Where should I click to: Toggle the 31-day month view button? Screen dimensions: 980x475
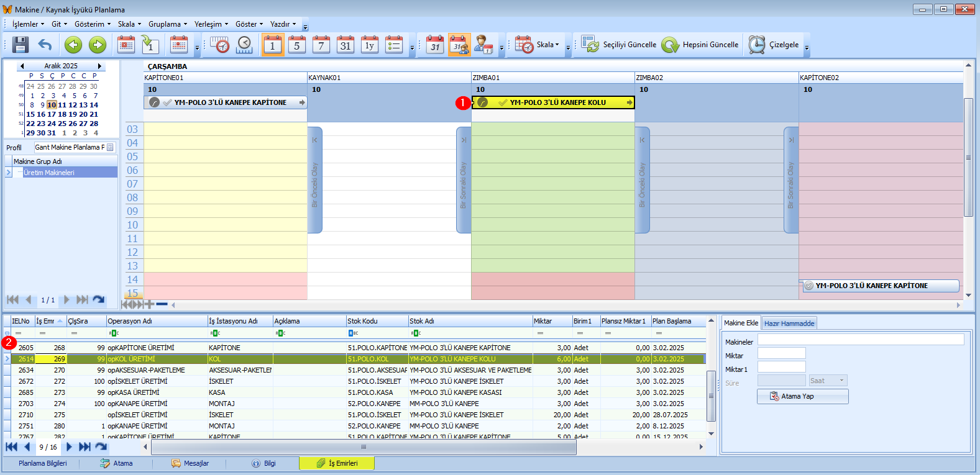[x=346, y=45]
